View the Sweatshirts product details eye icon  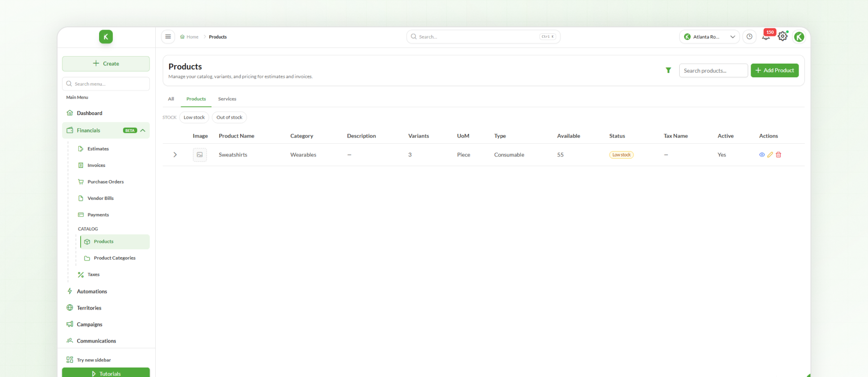pyautogui.click(x=762, y=155)
